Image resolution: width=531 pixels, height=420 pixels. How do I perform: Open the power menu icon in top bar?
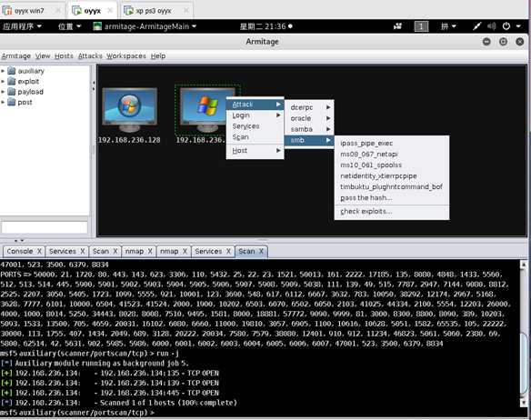[506, 26]
